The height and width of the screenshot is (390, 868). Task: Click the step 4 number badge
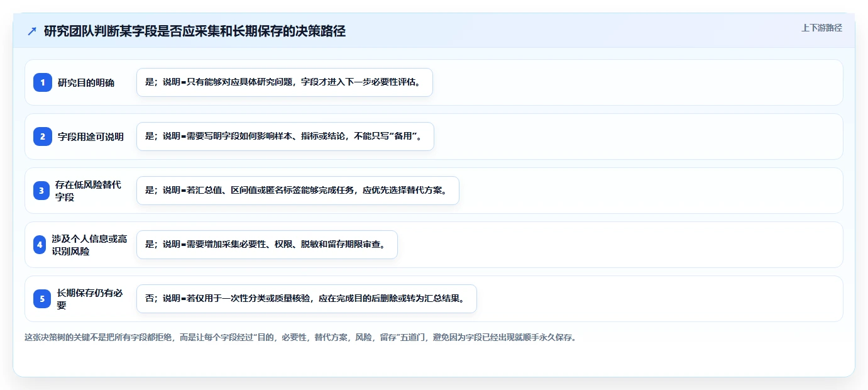[40, 245]
